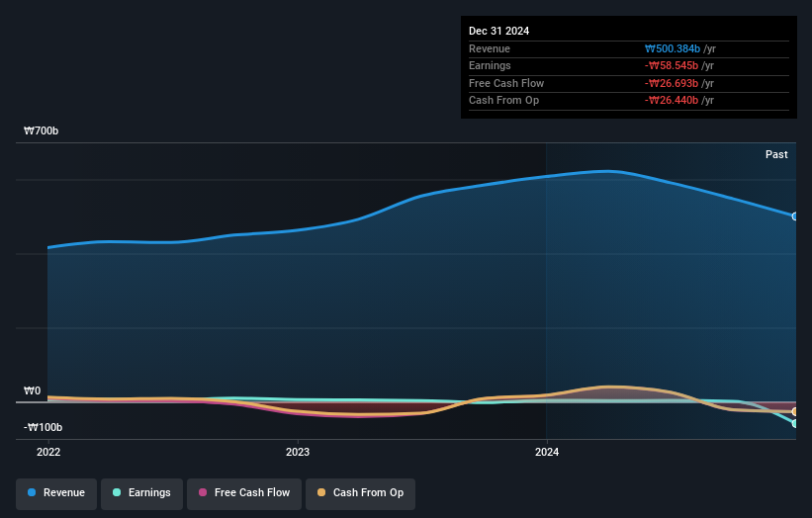Toggle the Revenue legend button

click(56, 493)
